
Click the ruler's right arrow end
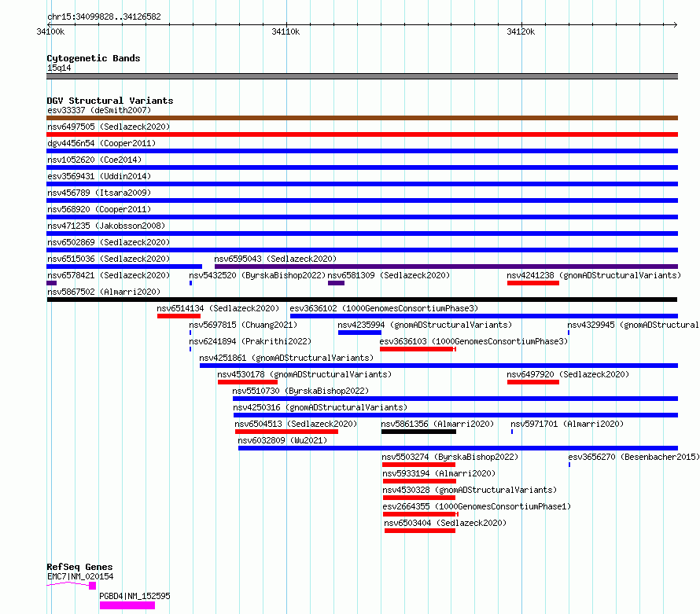click(x=675, y=25)
